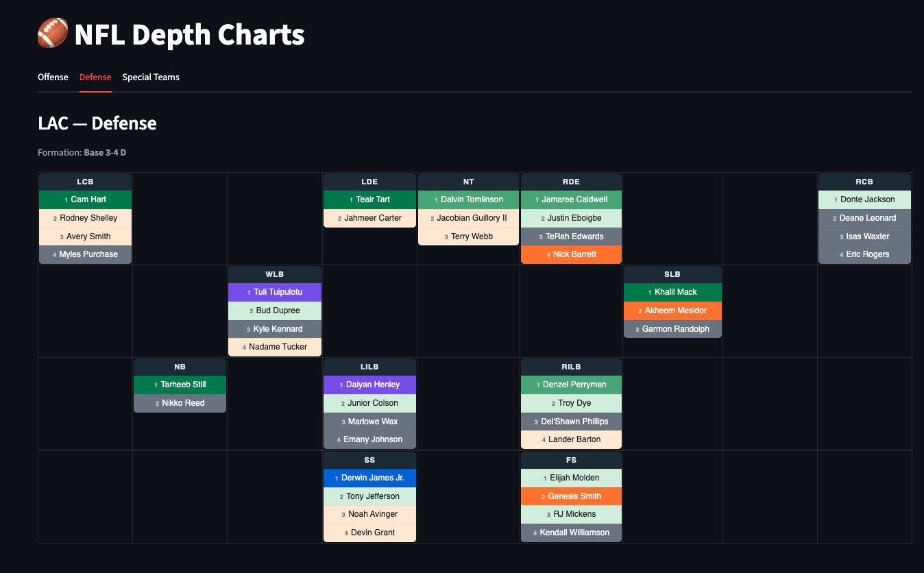Image resolution: width=924 pixels, height=573 pixels.
Task: Click on Rodney Shelley
Action: pyautogui.click(x=85, y=218)
